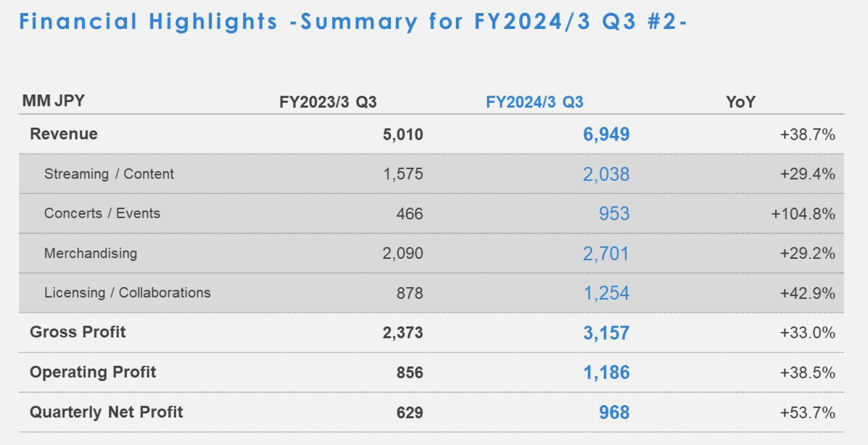Click the Streaming value 2,038
868x445 pixels.
click(606, 174)
